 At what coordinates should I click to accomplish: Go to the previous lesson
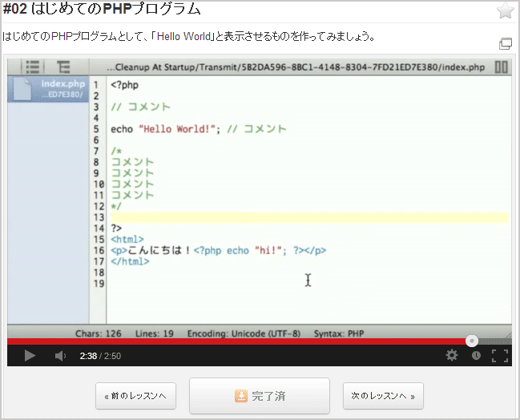click(135, 396)
